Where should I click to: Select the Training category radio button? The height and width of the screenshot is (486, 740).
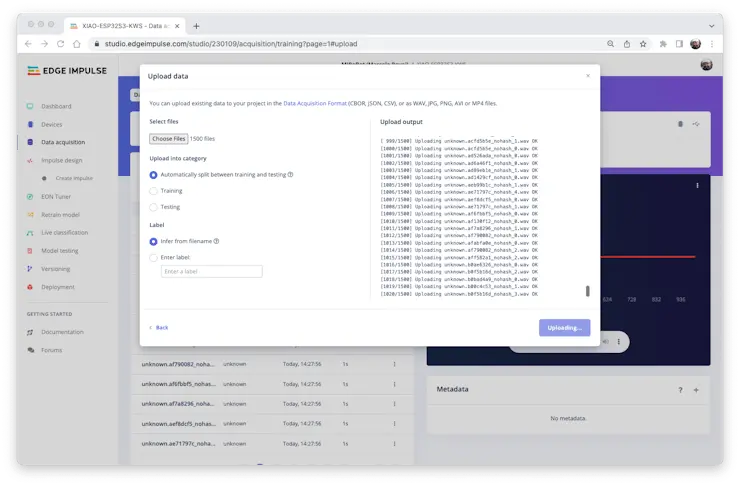click(153, 190)
